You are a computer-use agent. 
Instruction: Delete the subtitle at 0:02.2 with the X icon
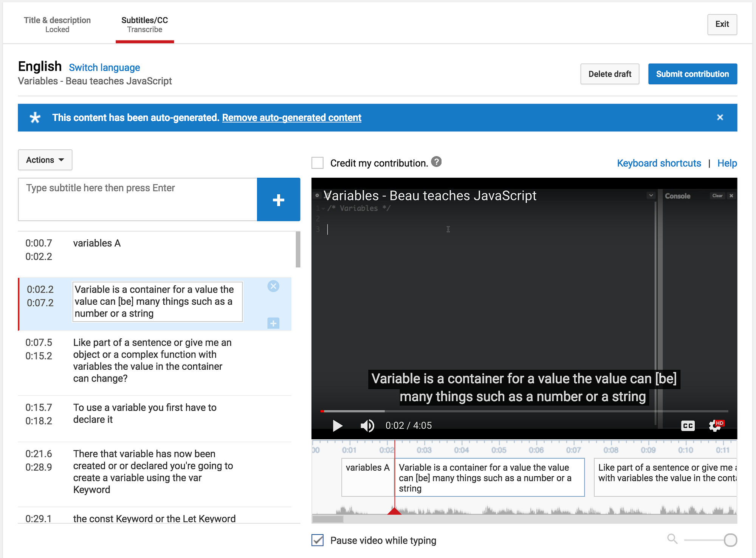click(273, 286)
